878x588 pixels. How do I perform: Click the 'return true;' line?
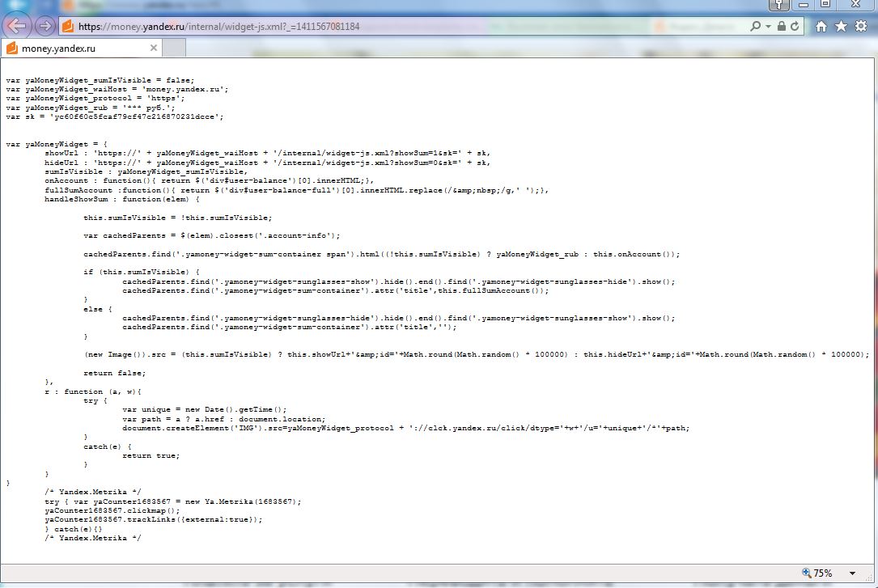click(151, 455)
